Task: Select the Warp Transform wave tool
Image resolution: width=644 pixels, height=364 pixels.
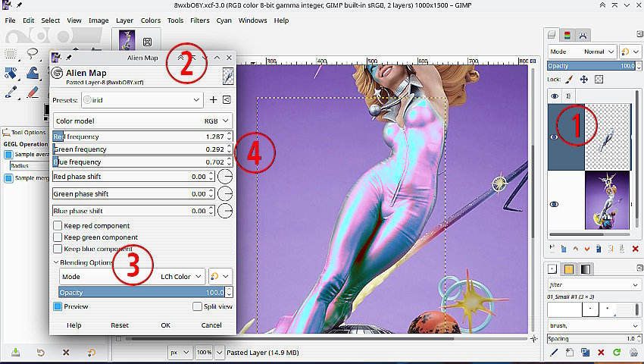Action: pos(33,74)
